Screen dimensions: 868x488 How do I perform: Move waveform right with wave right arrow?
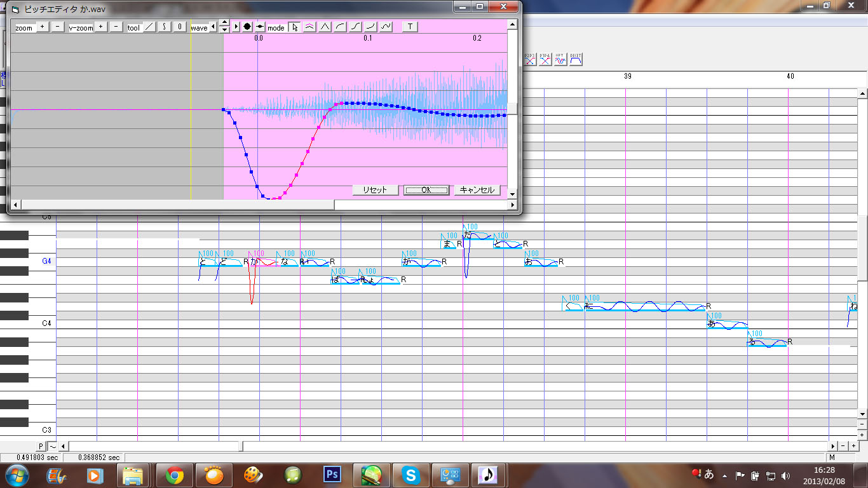coord(236,27)
